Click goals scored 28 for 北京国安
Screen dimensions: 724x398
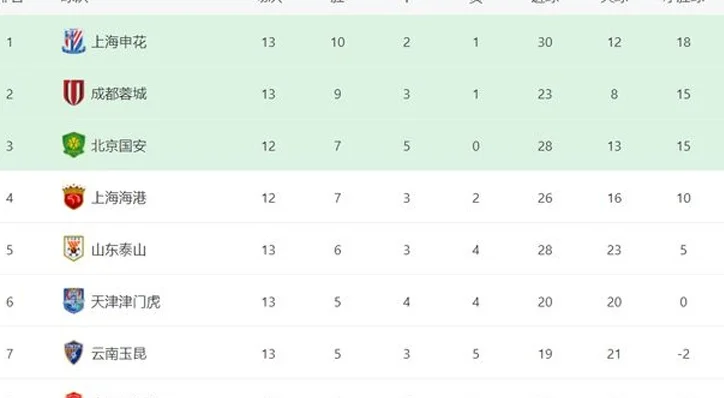click(545, 146)
